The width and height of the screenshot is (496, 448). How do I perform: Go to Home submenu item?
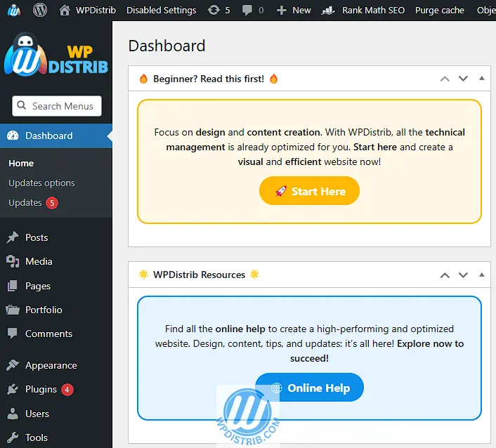[21, 164]
